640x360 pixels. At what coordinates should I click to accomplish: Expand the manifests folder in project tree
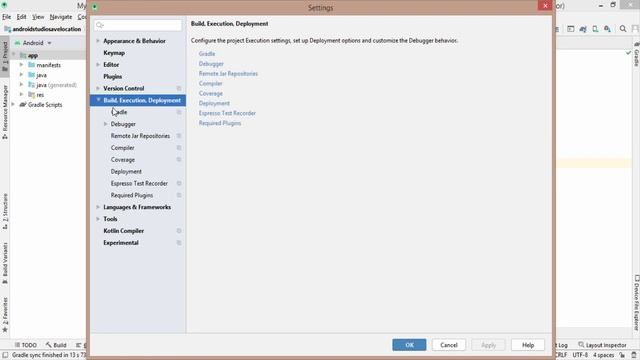coord(22,65)
